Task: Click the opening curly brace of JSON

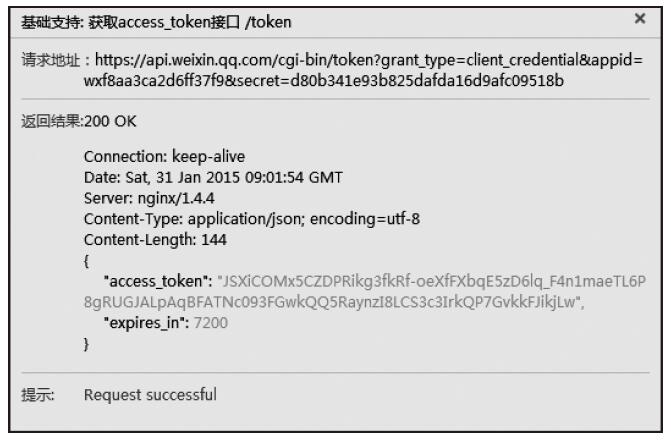Action: pos(86,260)
